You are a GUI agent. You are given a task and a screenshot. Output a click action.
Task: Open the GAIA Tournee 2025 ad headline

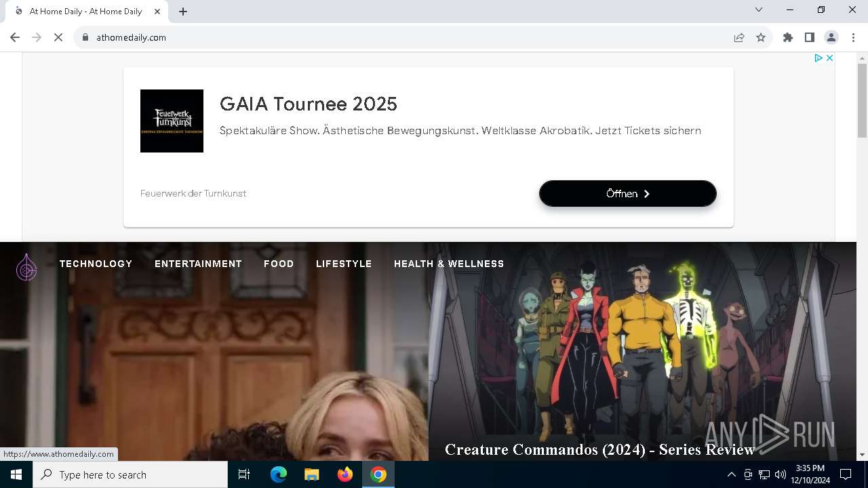point(309,104)
